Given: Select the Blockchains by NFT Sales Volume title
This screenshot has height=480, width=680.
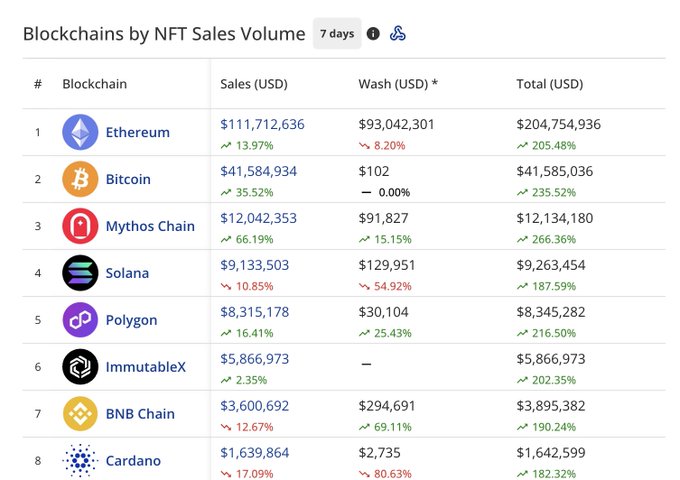Looking at the screenshot, I should click(164, 34).
